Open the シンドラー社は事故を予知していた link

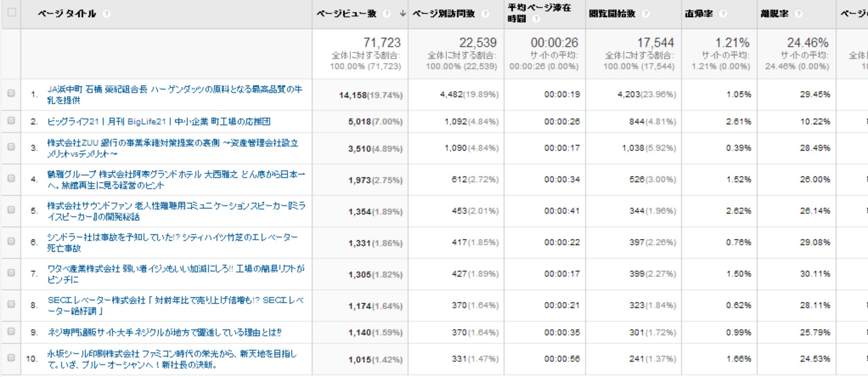click(173, 242)
